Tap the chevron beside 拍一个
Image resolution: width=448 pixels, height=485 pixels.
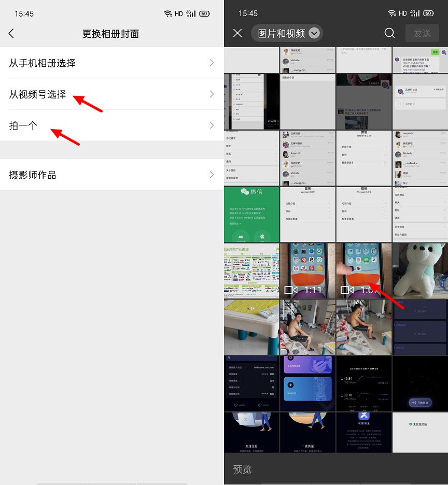coord(212,125)
